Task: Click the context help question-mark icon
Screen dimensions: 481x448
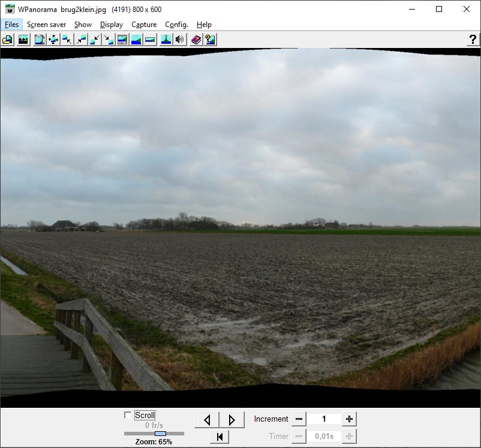Action: point(473,40)
